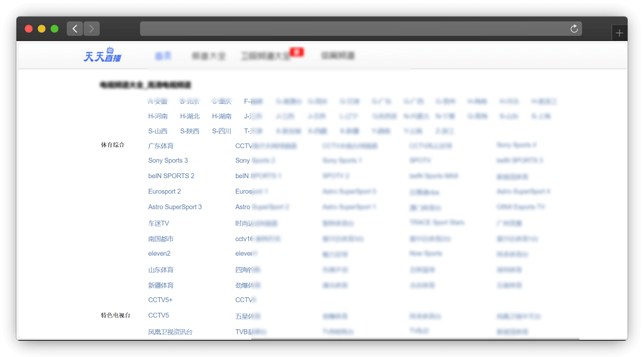
Task: Open the H-湖北 region link
Action: point(190,116)
